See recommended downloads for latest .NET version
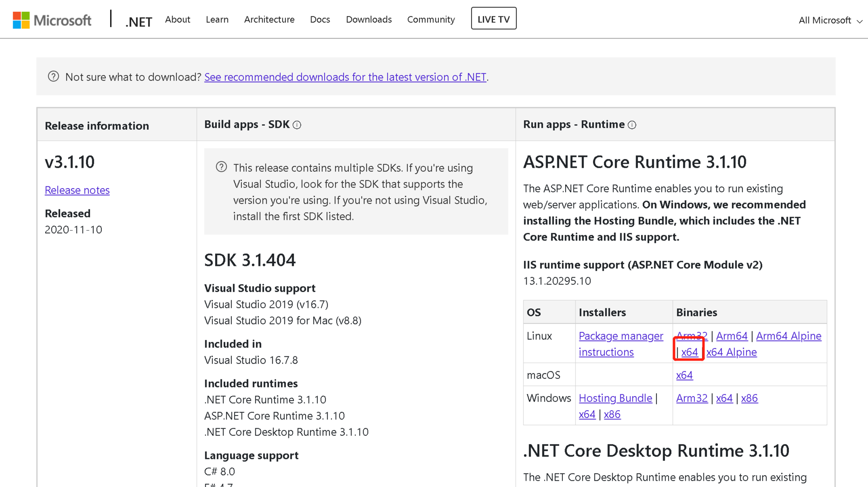 345,77
